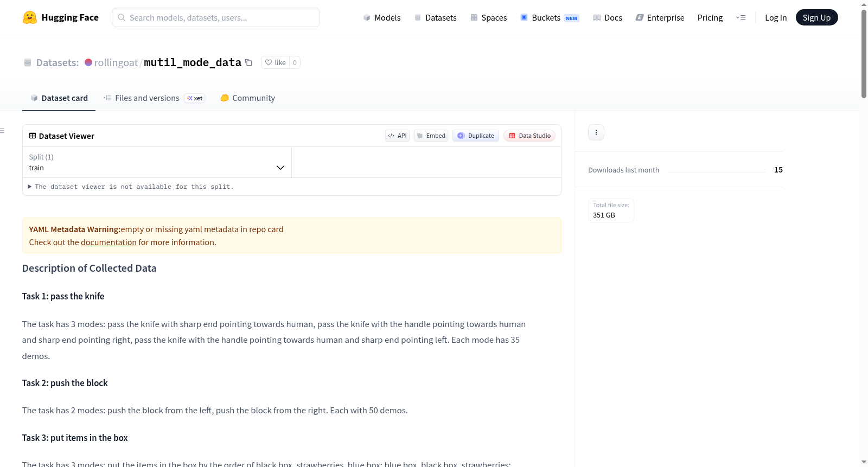The image size is (868, 467).
Task: Click the 'Task 1: pass the knife' heading
Action: point(63,296)
